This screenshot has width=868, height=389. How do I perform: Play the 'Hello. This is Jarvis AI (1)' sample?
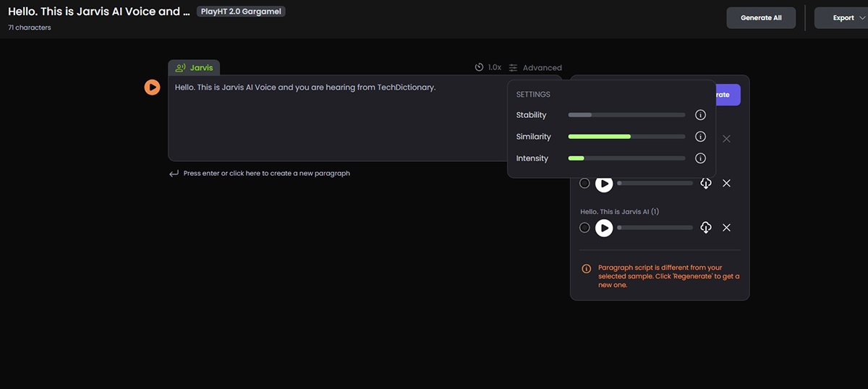click(603, 228)
